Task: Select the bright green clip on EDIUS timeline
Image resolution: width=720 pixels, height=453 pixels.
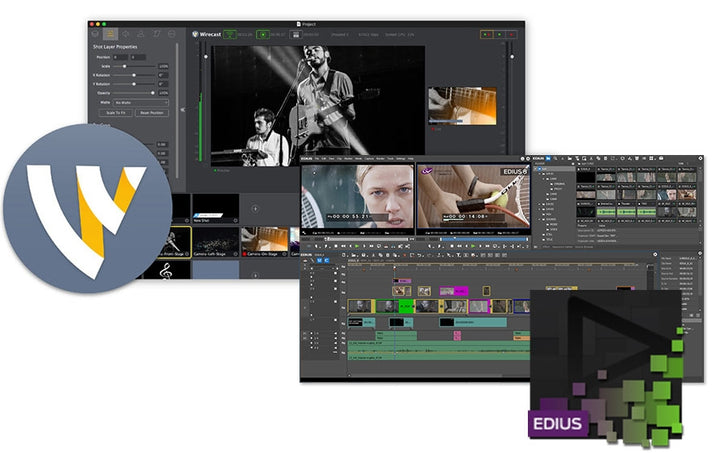Action: point(406,305)
